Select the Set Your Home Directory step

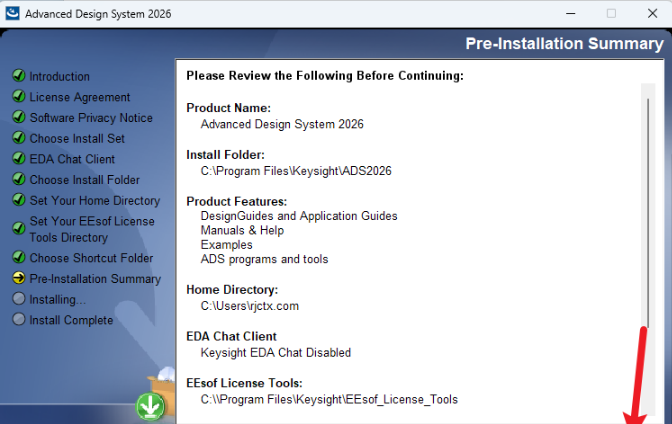[x=94, y=201]
